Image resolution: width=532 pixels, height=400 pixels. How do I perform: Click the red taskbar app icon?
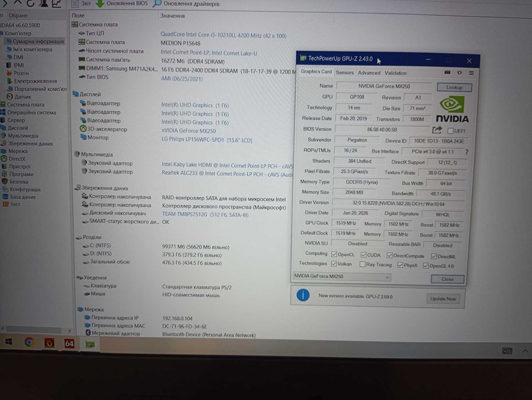[x=49, y=343]
